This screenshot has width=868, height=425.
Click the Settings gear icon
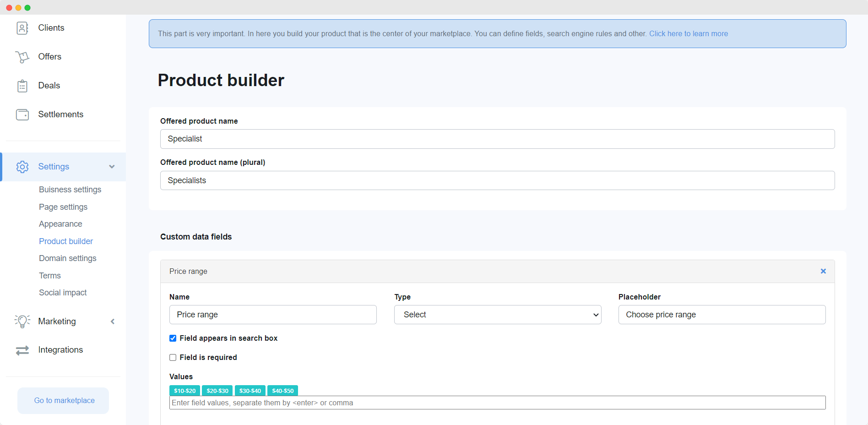(x=22, y=167)
